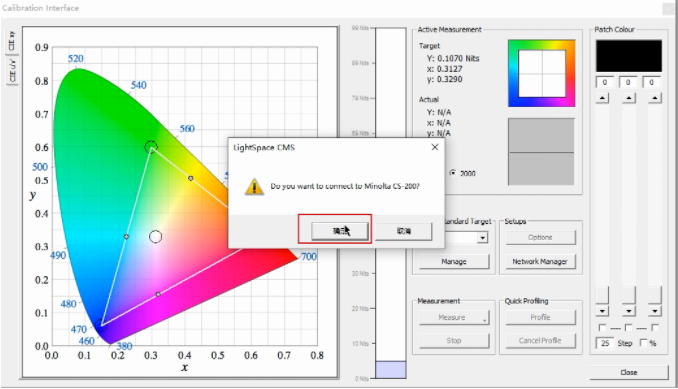678x389 pixels.
Task: Toggle the % checkbox next to Step
Action: 643,343
